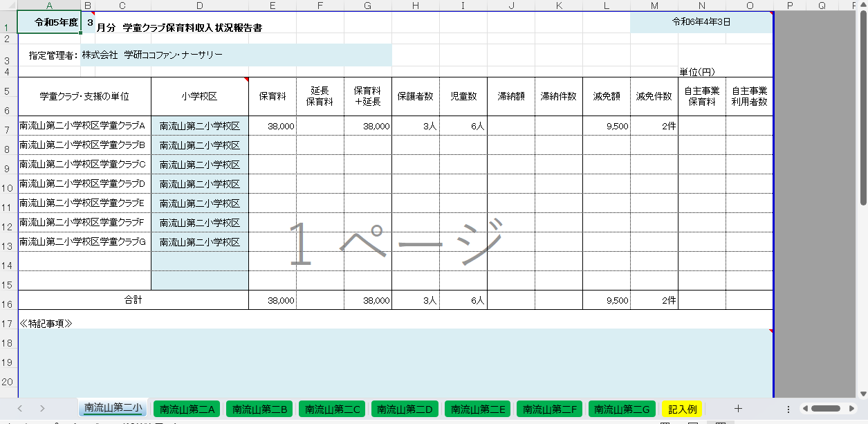Go to the 南流山第二G sheet tab
The image size is (868, 424).
[x=622, y=409]
